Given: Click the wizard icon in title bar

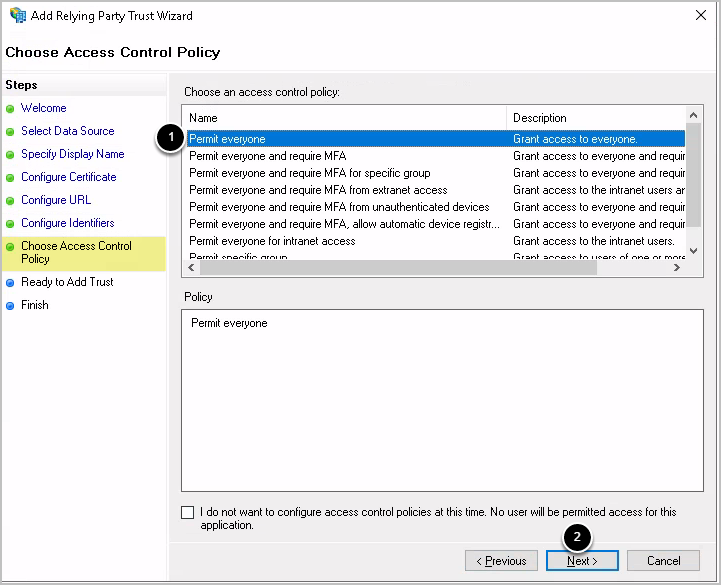Looking at the screenshot, I should coord(18,16).
